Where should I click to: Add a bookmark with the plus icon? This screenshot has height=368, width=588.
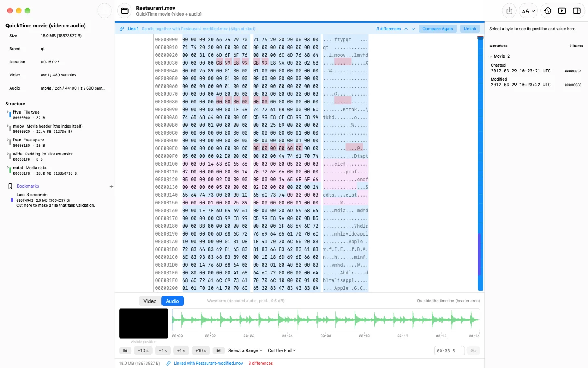pos(111,186)
